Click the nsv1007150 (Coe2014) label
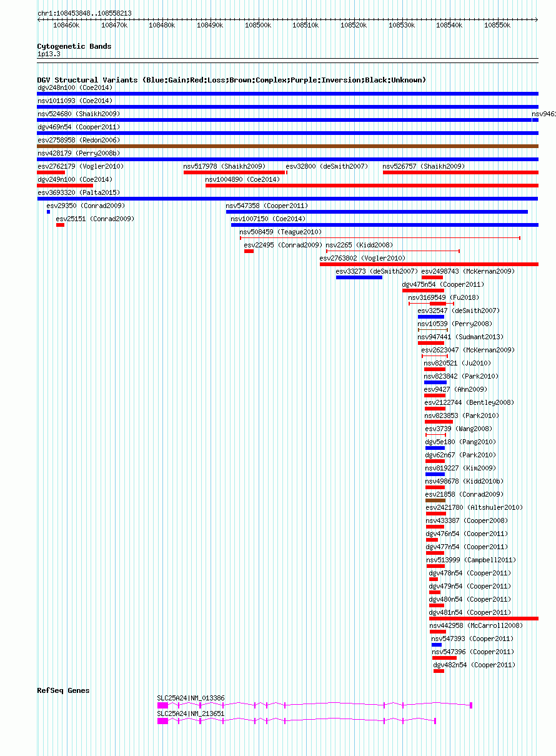 pyautogui.click(x=268, y=219)
